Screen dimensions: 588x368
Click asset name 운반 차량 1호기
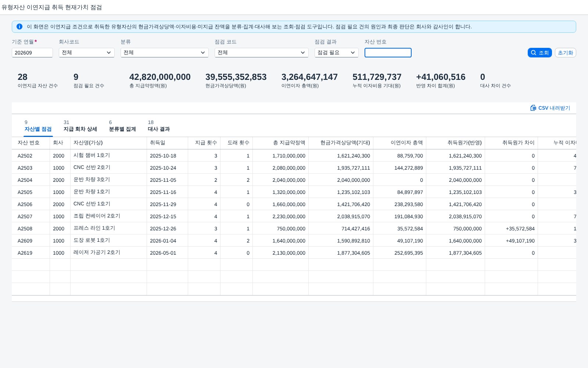click(92, 192)
